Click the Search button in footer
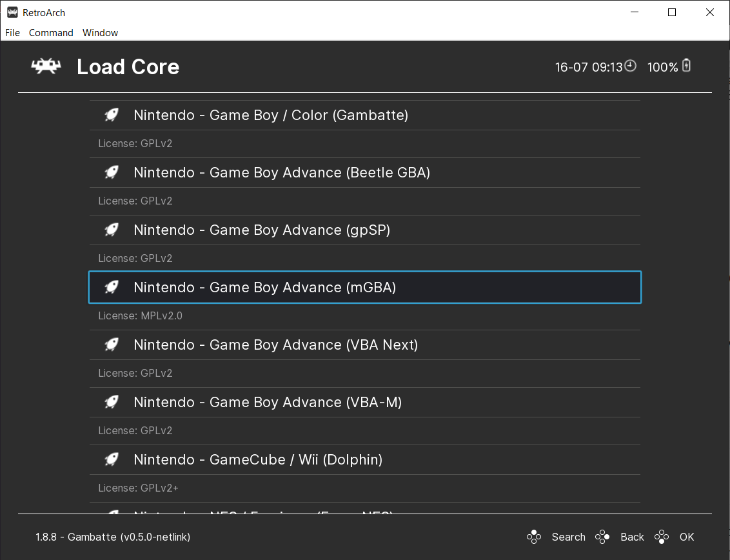The image size is (730, 560). click(x=568, y=537)
